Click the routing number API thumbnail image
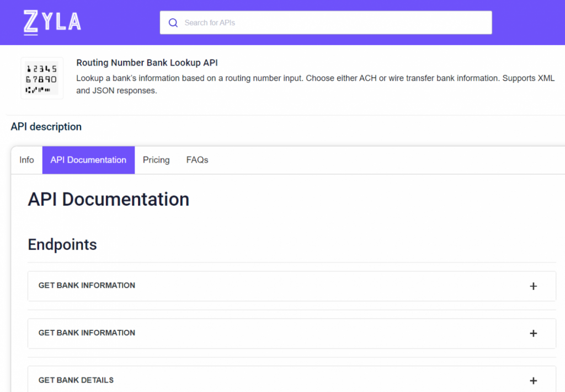The image size is (565, 392). point(42,78)
